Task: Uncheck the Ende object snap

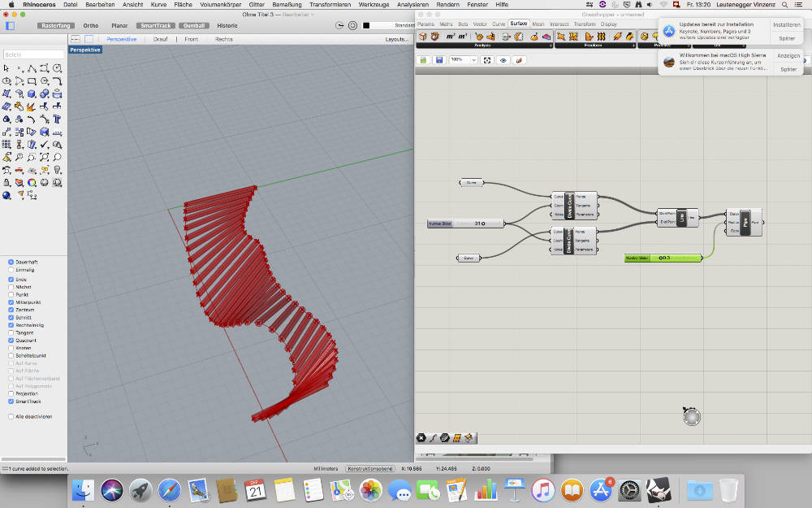Action: point(11,280)
